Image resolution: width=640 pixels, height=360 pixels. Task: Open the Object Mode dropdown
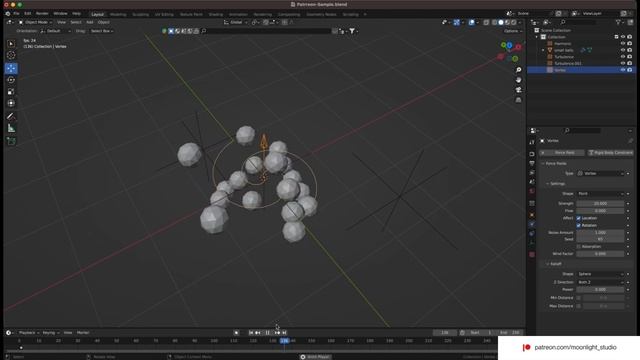coord(36,22)
